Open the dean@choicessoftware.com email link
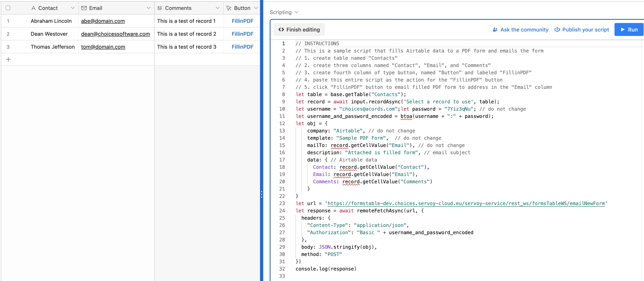 click(115, 34)
